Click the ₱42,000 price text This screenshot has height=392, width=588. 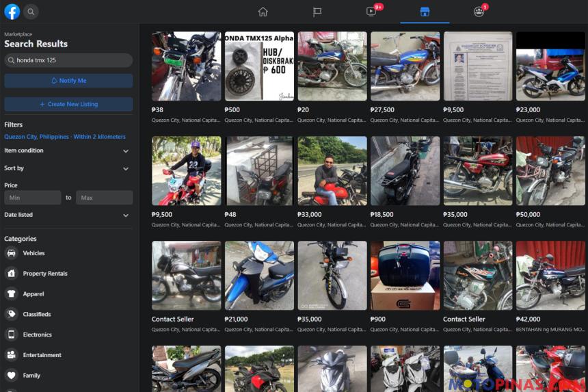pos(528,319)
